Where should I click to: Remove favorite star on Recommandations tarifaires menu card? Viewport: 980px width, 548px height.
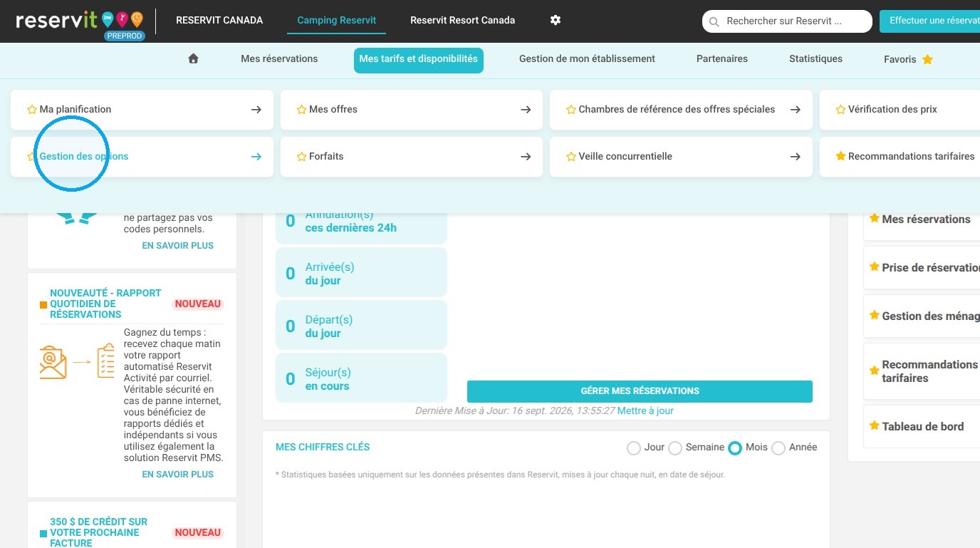[x=840, y=156]
